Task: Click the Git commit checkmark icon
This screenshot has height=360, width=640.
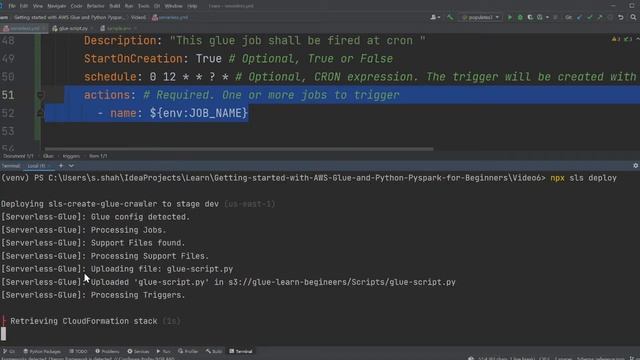Action: point(590,18)
